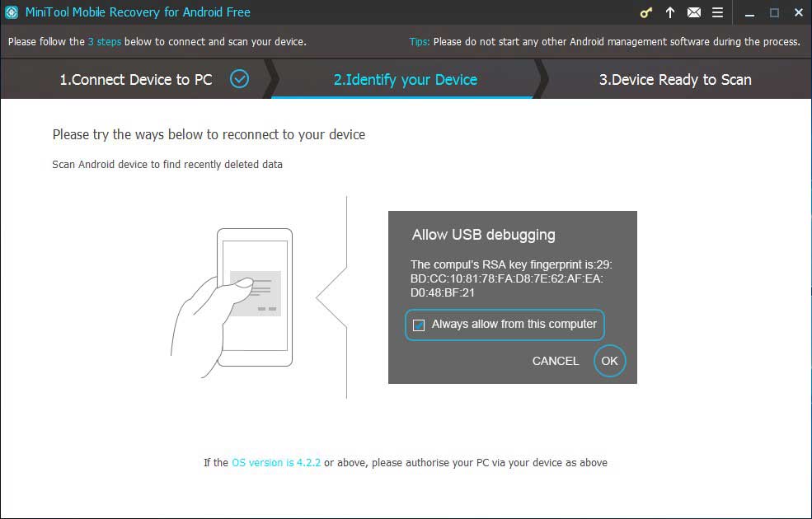Open the OS version is 4.2.2 link
This screenshot has height=519, width=812.
276,463
